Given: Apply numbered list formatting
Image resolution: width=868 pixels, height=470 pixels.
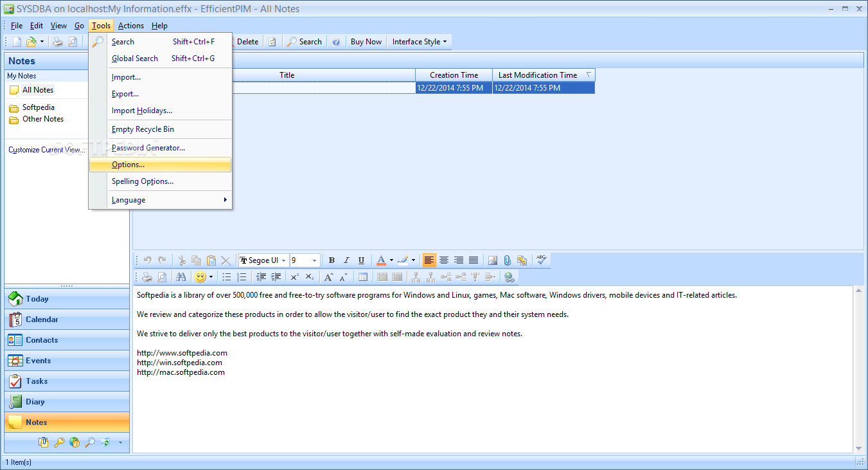Looking at the screenshot, I should (242, 277).
